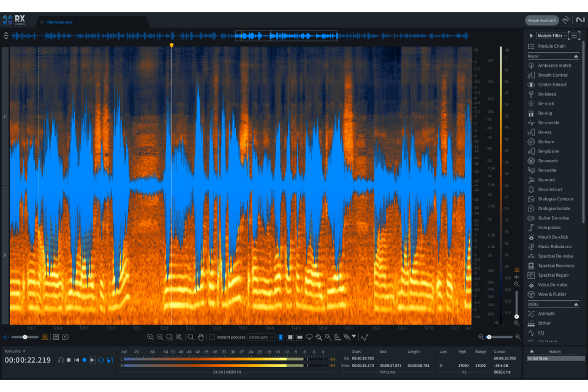The width and height of the screenshot is (588, 392).
Task: Open the Attenuate mode dropdown
Action: [260, 337]
